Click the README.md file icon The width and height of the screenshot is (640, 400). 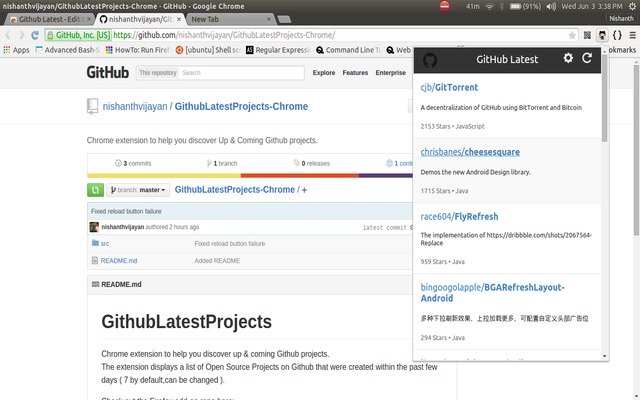coord(95,260)
